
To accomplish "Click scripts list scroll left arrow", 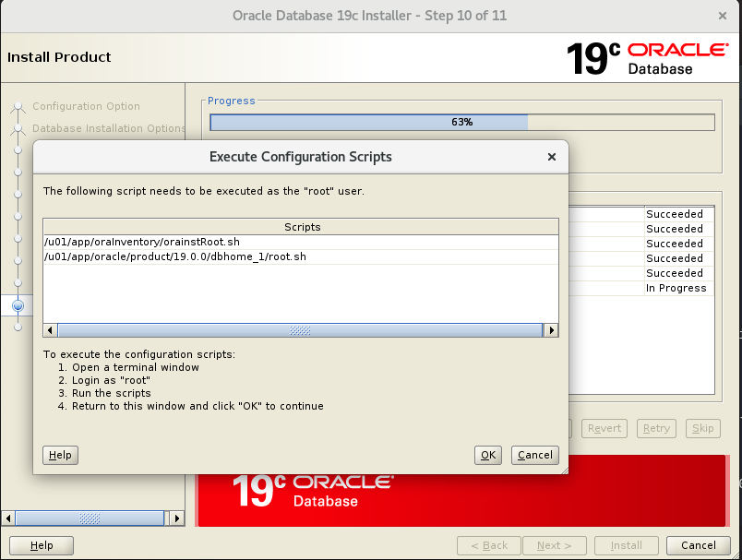I will click(x=50, y=330).
